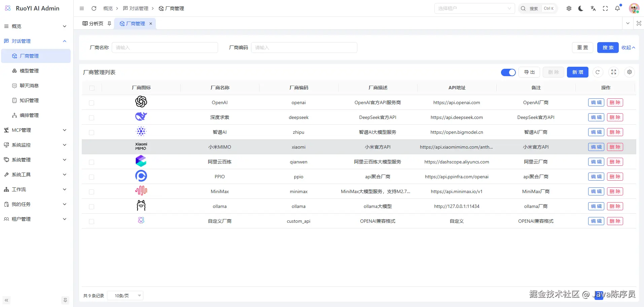Expand the 系统管理 sidebar menu

pyautogui.click(x=35, y=160)
